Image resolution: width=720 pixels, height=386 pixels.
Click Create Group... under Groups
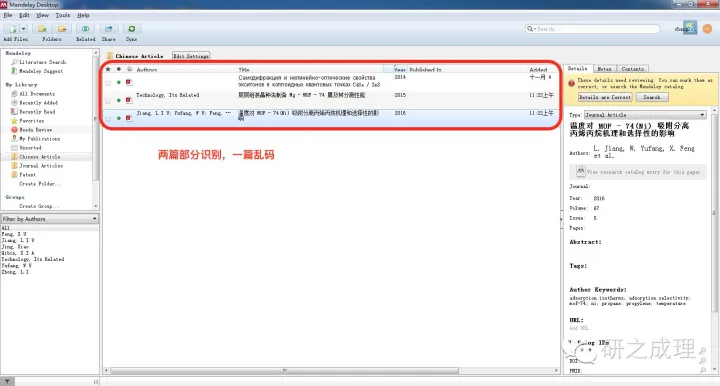[x=39, y=206]
